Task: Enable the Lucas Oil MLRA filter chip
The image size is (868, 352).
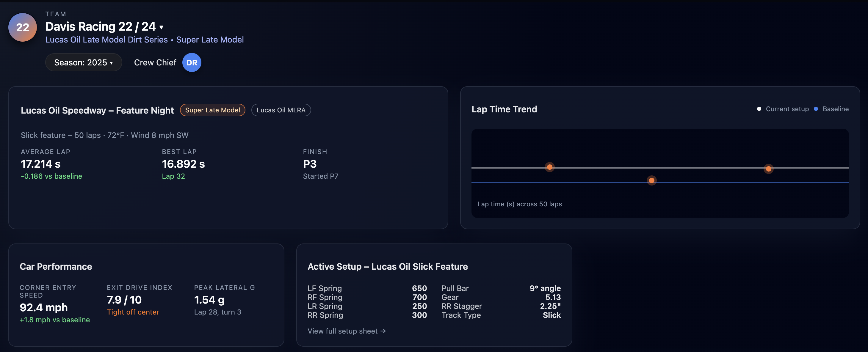Action: tap(281, 110)
